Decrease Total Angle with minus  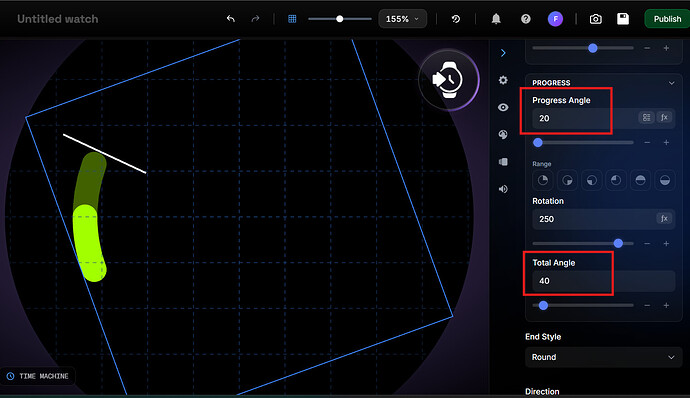click(647, 305)
